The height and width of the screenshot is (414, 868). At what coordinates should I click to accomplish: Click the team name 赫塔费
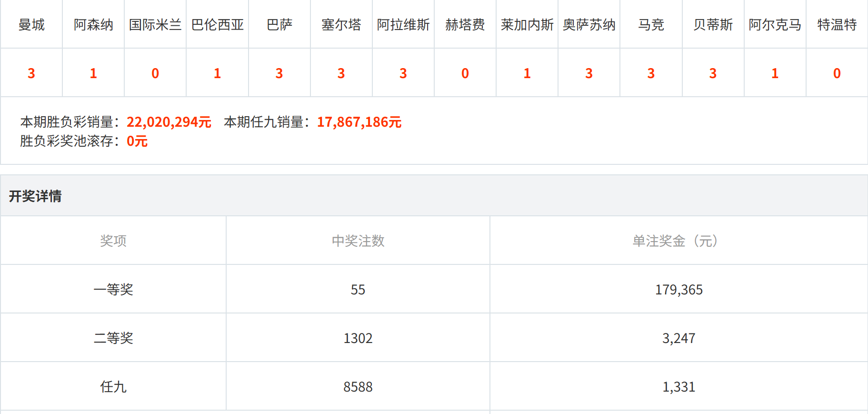pyautogui.click(x=465, y=24)
